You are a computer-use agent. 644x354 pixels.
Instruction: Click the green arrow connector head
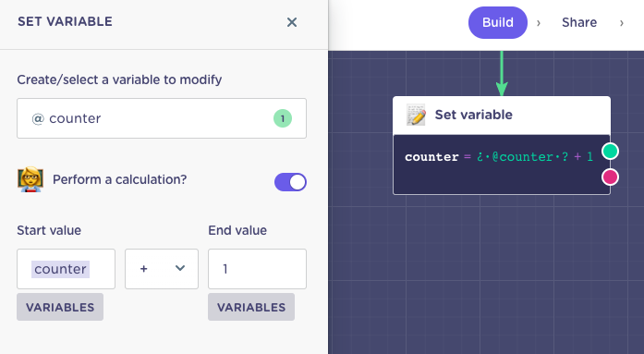coord(502,89)
